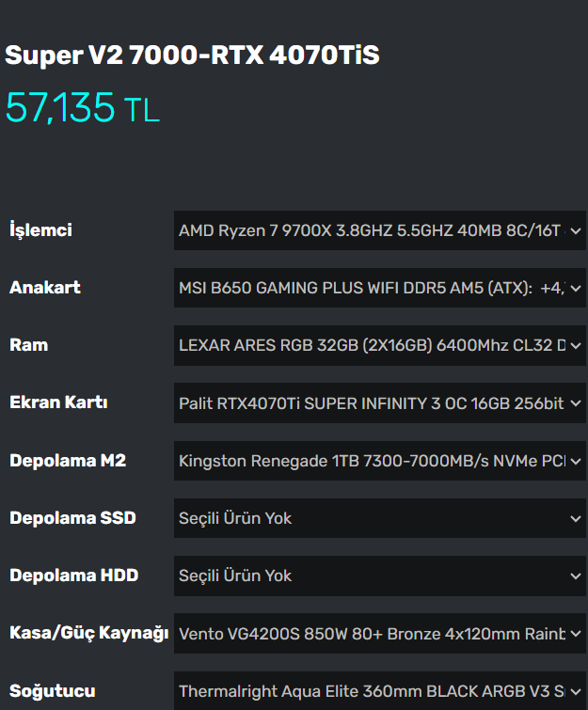
Task: Click the Super V2 7000-RTX 4070TiS title
Action: (x=192, y=55)
